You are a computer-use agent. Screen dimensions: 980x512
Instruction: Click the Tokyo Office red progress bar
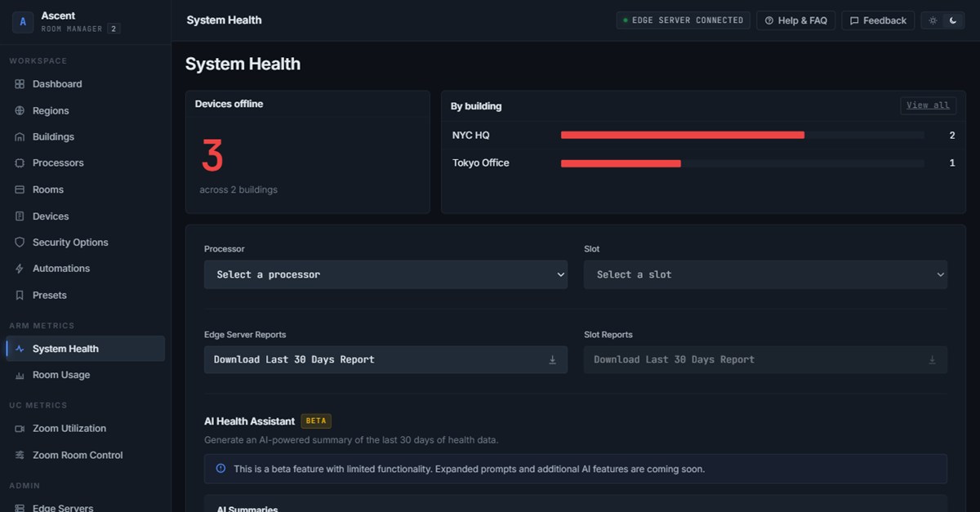[621, 163]
